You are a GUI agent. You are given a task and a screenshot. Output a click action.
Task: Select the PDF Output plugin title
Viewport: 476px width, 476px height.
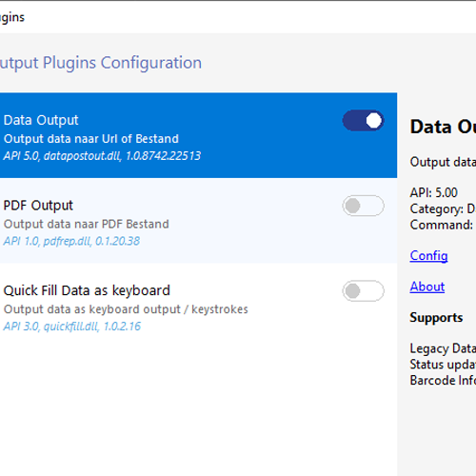[x=38, y=206]
